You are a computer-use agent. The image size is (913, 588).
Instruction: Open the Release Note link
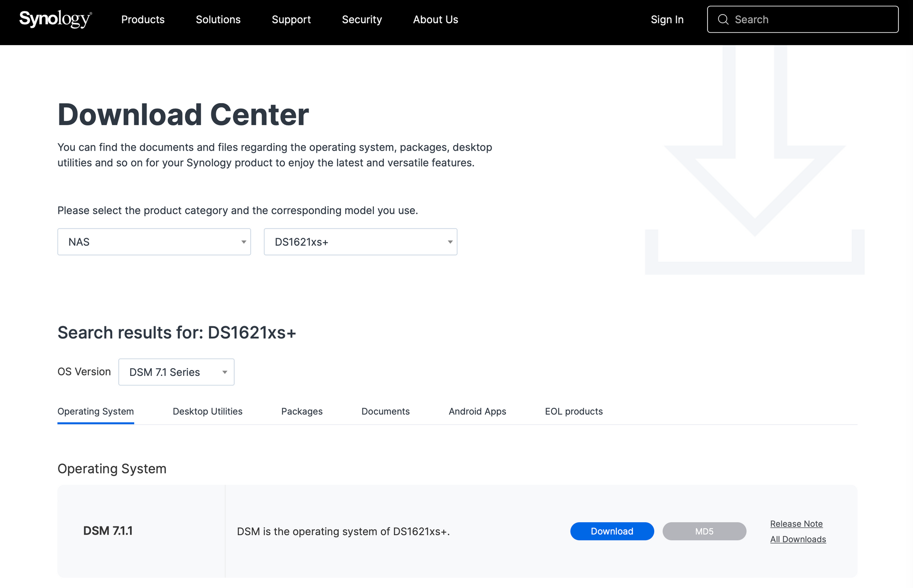click(797, 524)
